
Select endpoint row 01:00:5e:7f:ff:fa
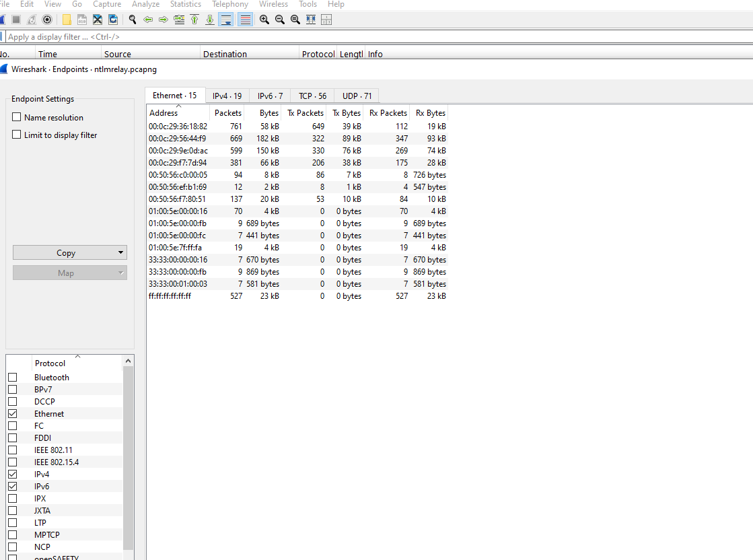click(x=297, y=247)
